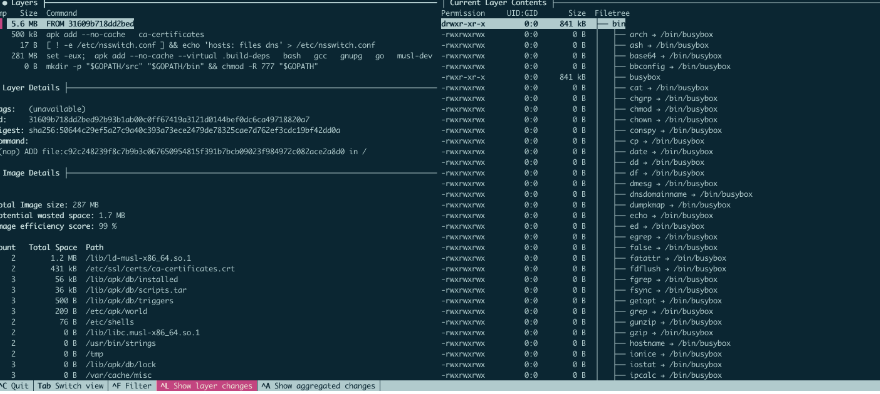The image size is (880, 394).
Task: Click the ADD file:c92c248239f8 command text
Action: point(184,152)
